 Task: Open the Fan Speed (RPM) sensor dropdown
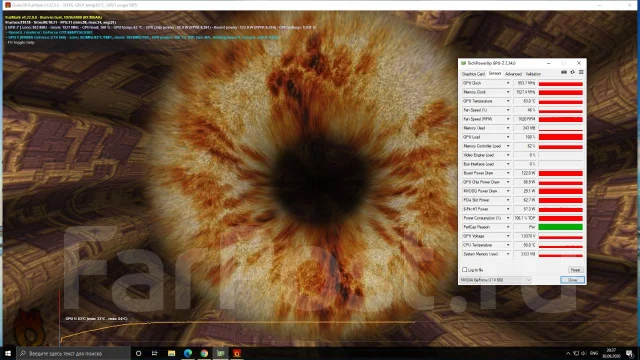[508, 119]
